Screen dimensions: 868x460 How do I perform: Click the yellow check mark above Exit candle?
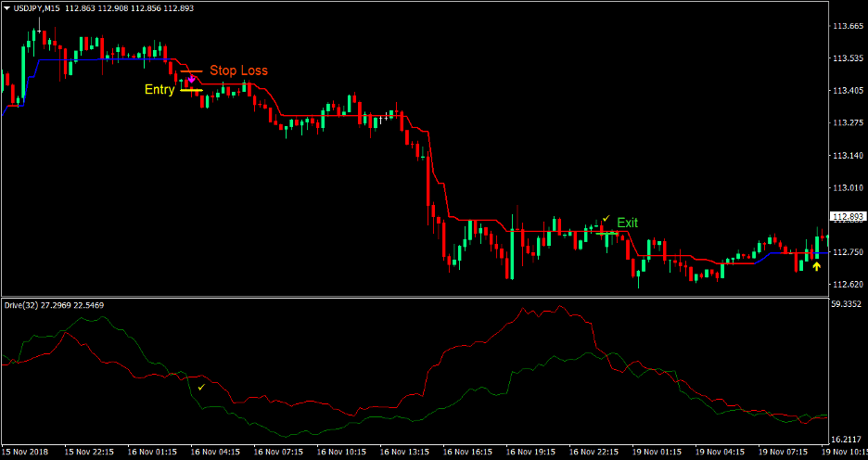[x=606, y=219]
